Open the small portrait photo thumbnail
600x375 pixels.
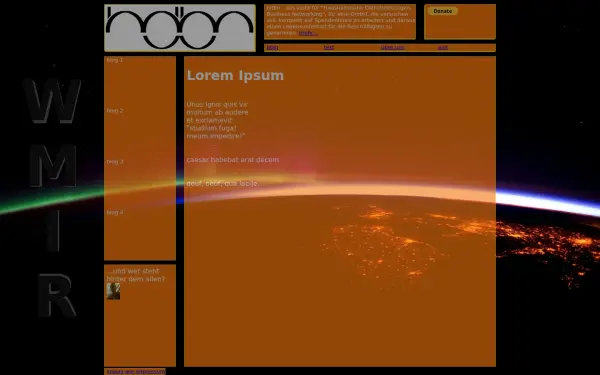pyautogui.click(x=113, y=291)
